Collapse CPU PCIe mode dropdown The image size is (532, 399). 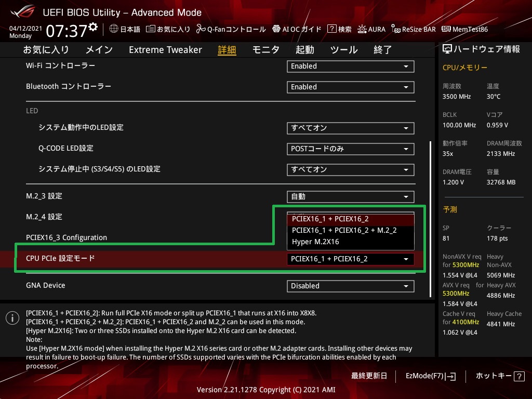point(351,259)
